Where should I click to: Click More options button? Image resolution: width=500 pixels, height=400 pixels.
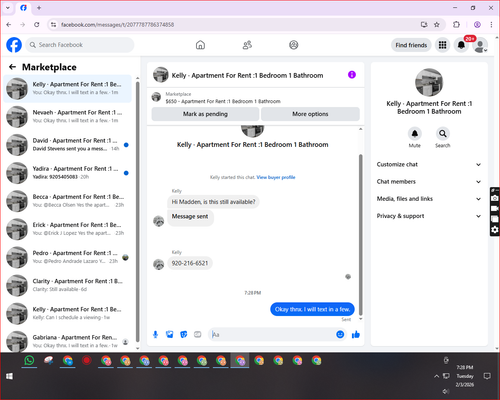click(x=310, y=114)
